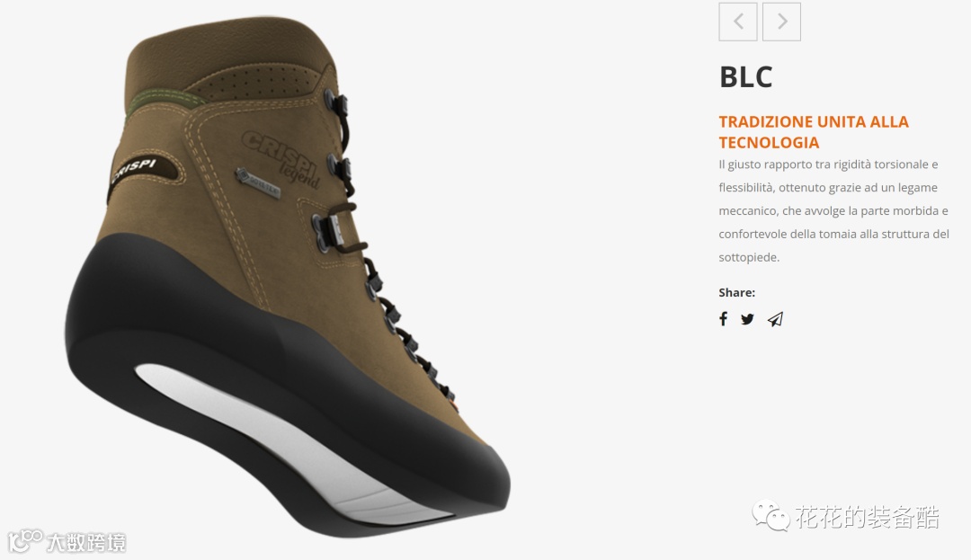Click the Italian description paragraph
This screenshot has height=560, width=971.
833,211
